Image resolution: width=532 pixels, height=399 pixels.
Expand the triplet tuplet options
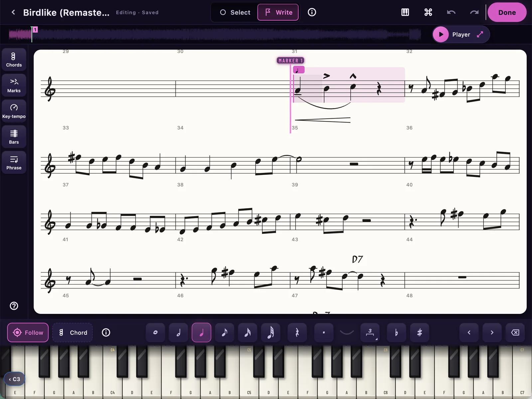[370, 332]
